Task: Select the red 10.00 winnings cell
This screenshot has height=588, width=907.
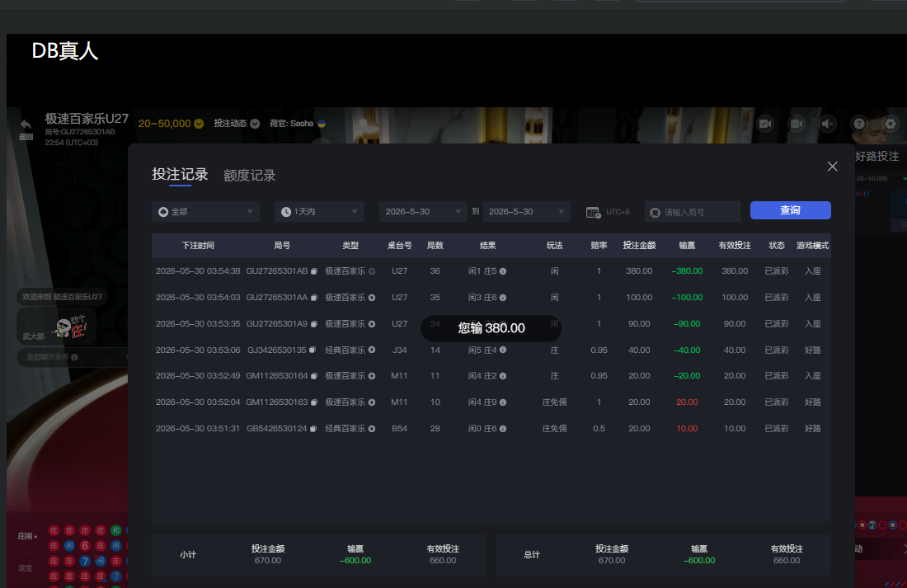Action: (687, 429)
